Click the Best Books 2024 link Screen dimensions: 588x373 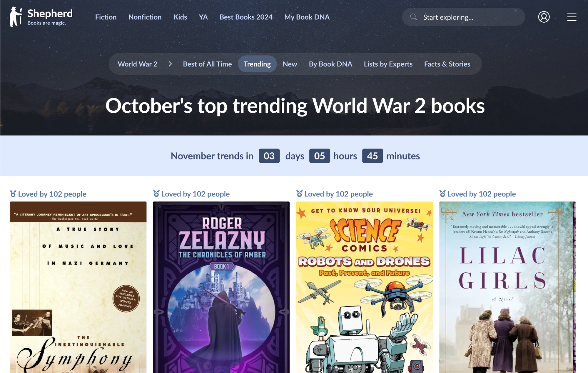click(x=246, y=17)
